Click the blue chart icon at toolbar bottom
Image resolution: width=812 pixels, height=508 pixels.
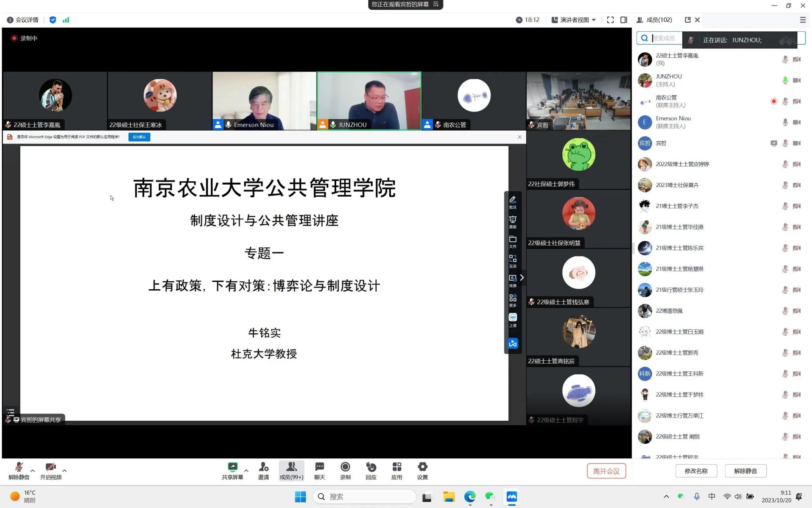tap(513, 343)
